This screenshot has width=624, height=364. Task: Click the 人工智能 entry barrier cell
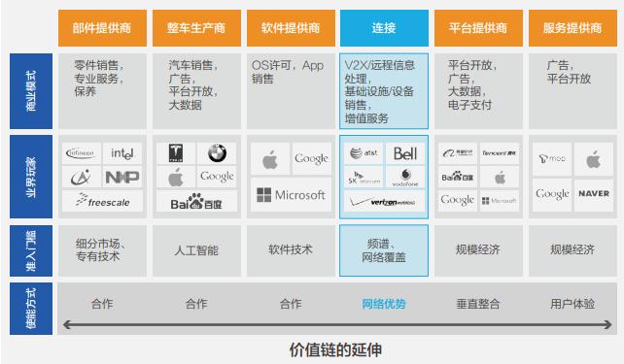click(196, 250)
